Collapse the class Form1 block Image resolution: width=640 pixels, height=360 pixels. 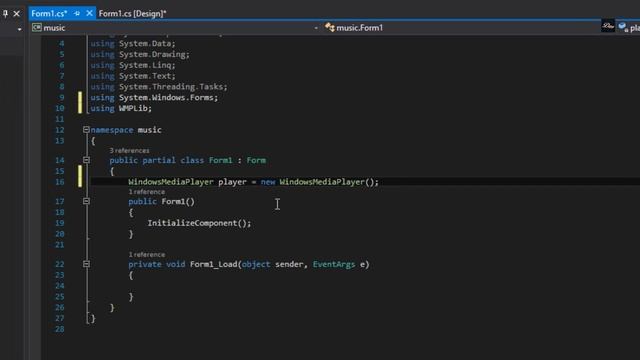(x=86, y=160)
